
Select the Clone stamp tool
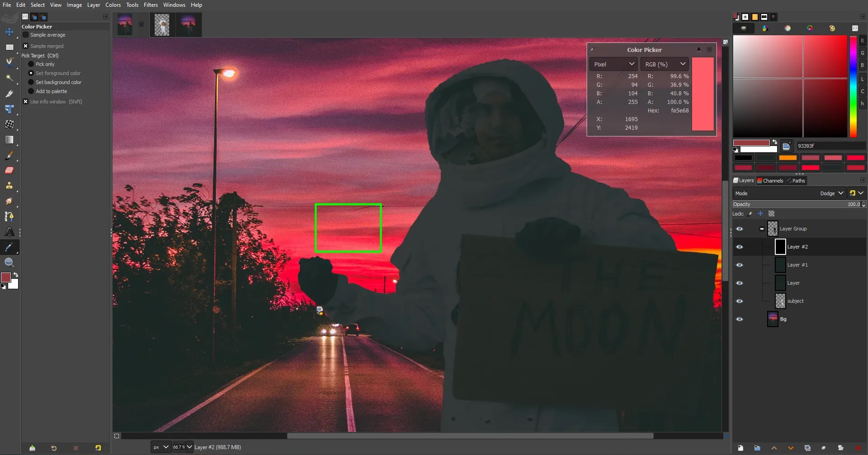click(x=9, y=186)
